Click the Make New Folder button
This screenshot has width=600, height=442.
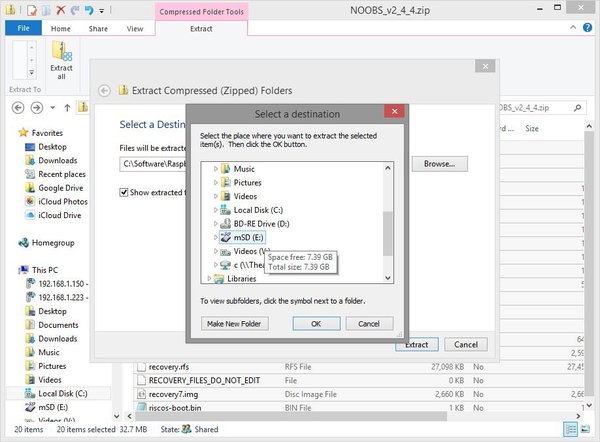point(235,324)
